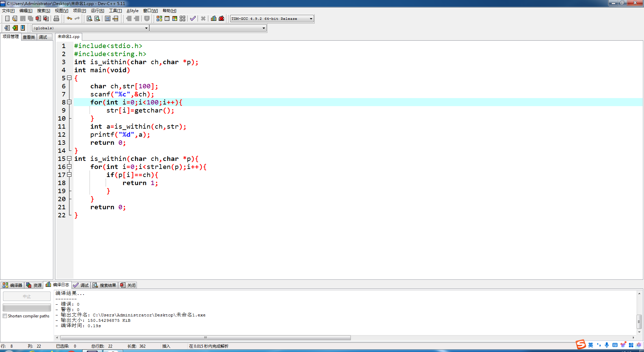Open the Find tool

coord(90,18)
